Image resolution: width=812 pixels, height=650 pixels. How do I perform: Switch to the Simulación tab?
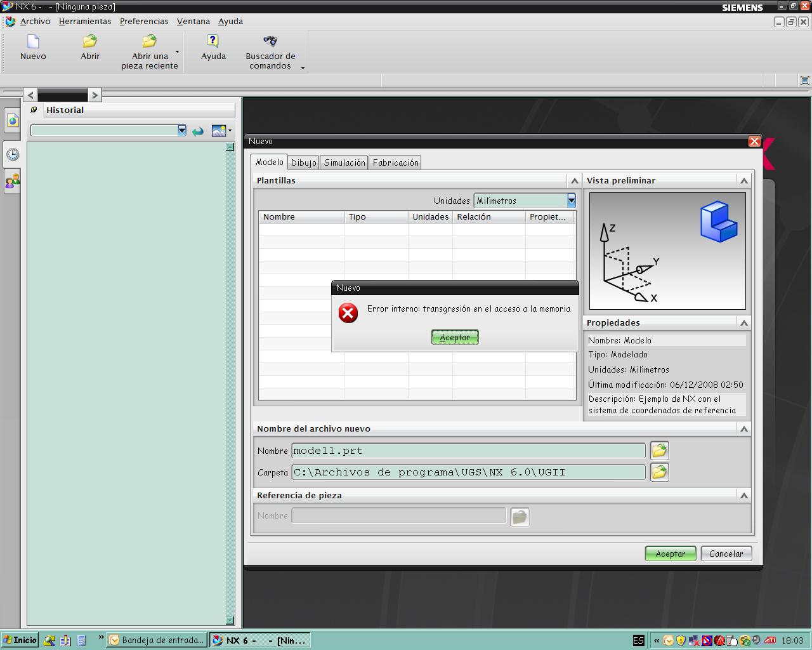(344, 162)
